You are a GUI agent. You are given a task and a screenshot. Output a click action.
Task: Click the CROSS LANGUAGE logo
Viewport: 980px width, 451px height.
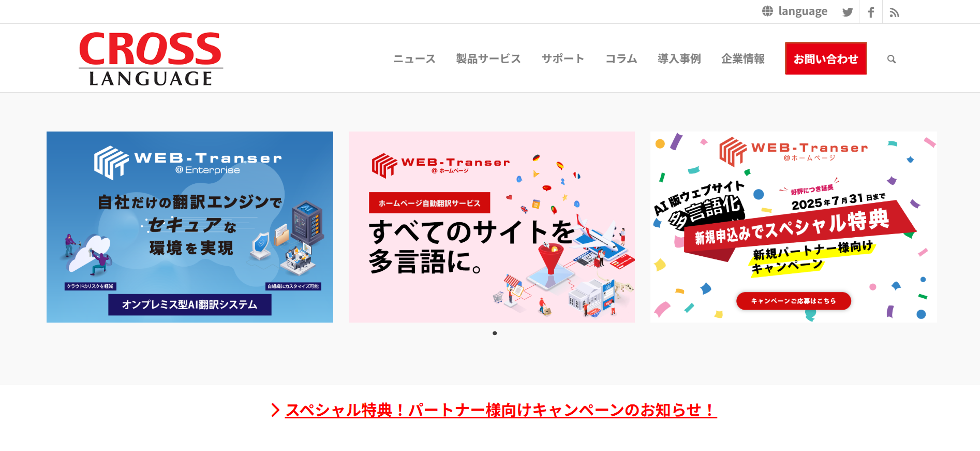(x=151, y=59)
